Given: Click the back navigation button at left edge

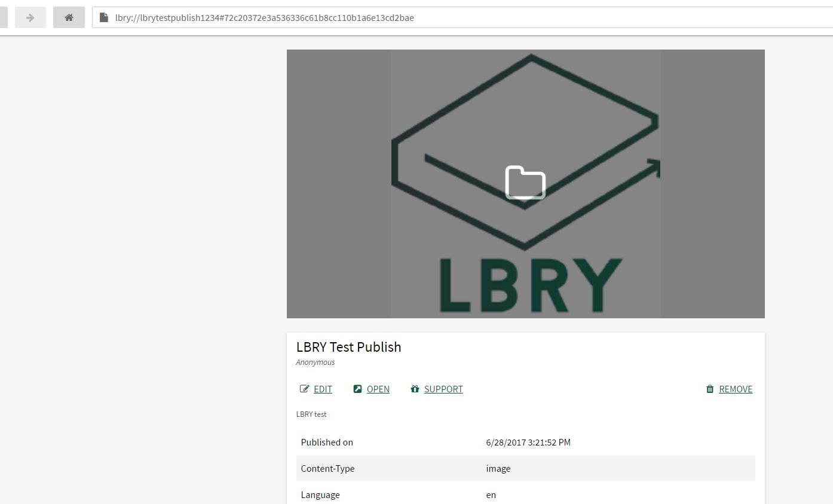Looking at the screenshot, I should coord(4,17).
